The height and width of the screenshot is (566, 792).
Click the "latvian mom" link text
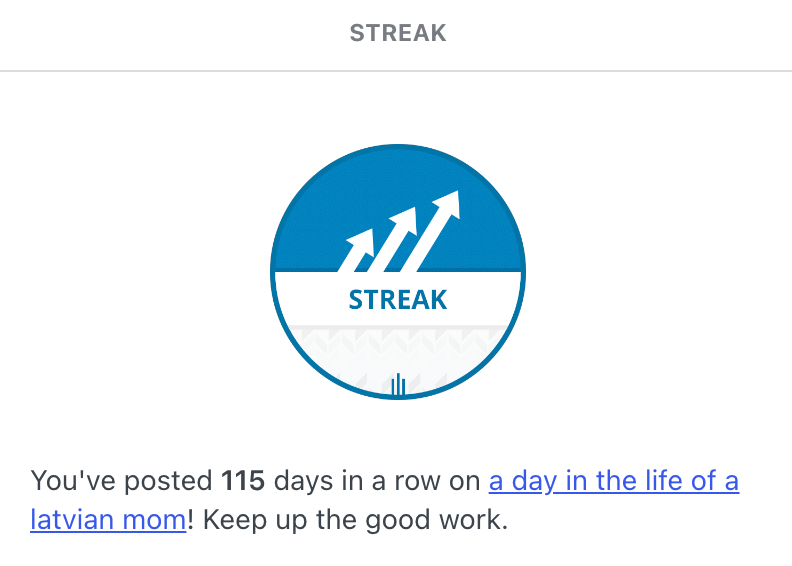click(108, 521)
